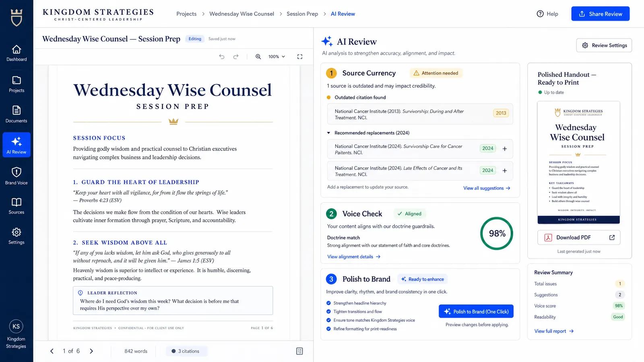Click the Share Review button
This screenshot has width=644, height=362.
click(x=601, y=14)
